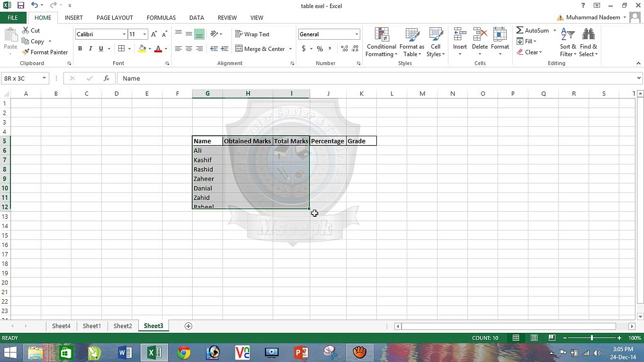The height and width of the screenshot is (362, 644).
Task: Decrease font size with smaller A icon
Action: [x=164, y=34]
